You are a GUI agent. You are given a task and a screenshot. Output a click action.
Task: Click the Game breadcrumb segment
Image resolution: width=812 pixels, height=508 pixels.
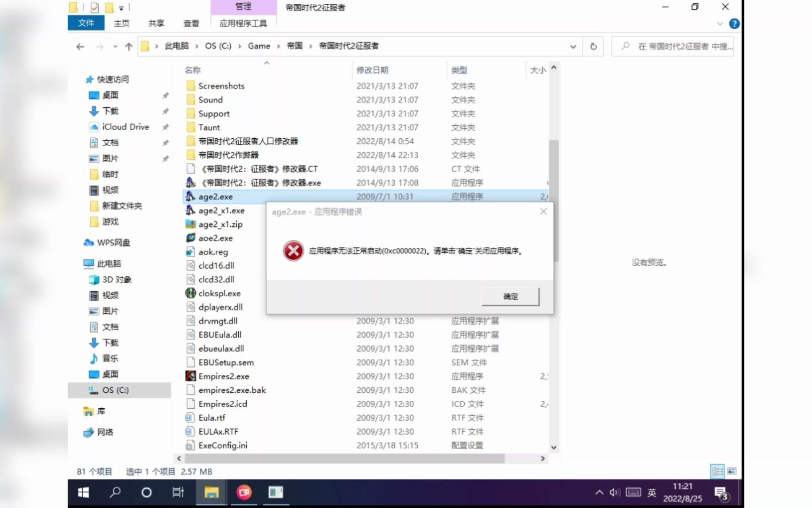click(259, 46)
